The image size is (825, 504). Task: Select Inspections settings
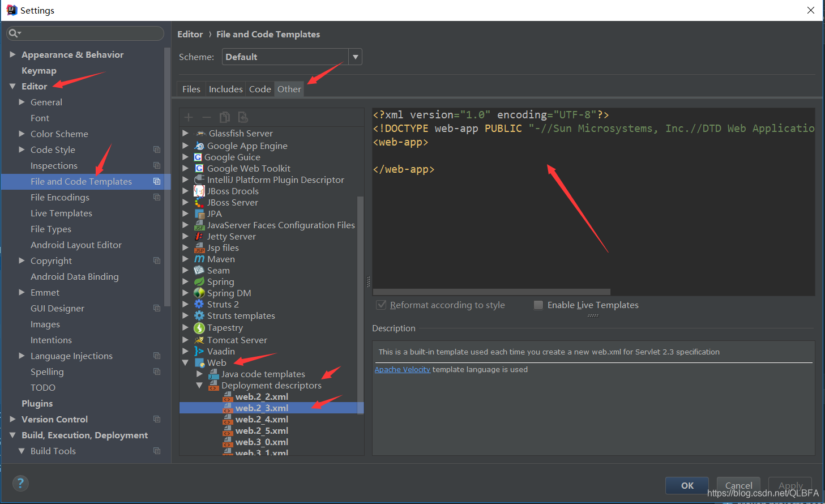tap(54, 165)
